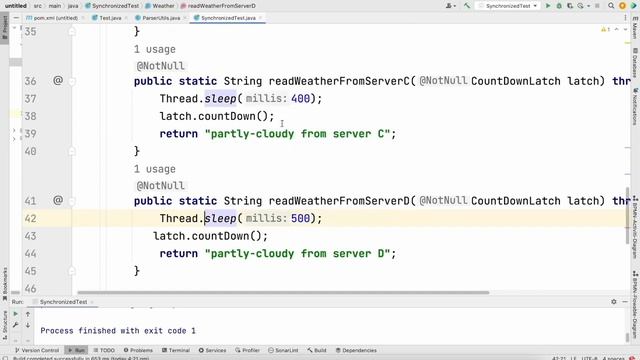Start debugging with the bug icon

(559, 6)
